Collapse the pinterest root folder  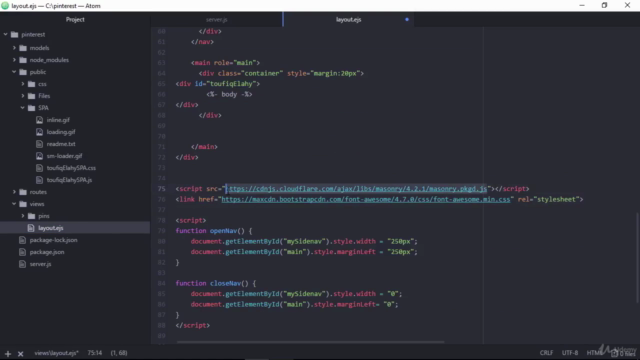pyautogui.click(x=6, y=35)
